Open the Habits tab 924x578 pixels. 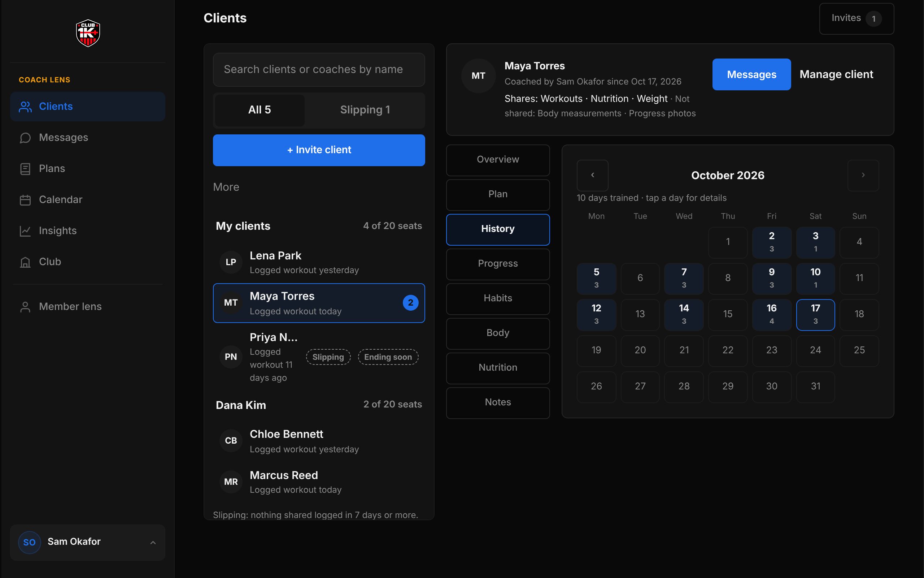[498, 298]
